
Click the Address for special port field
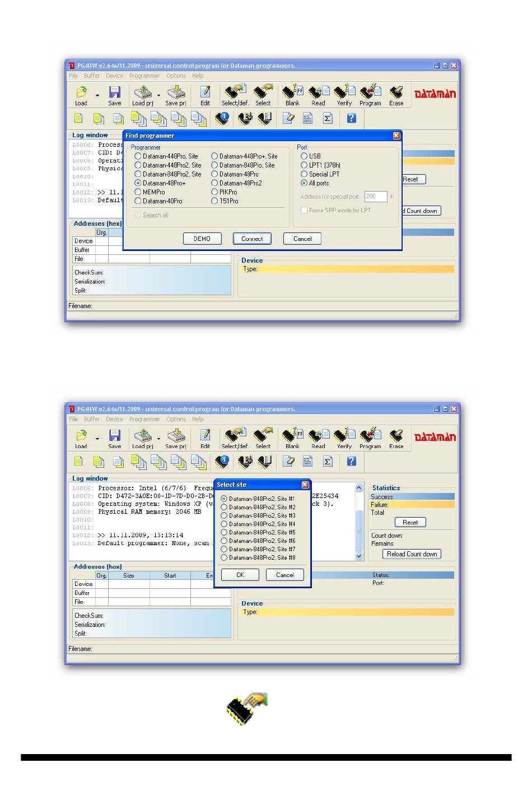[376, 197]
